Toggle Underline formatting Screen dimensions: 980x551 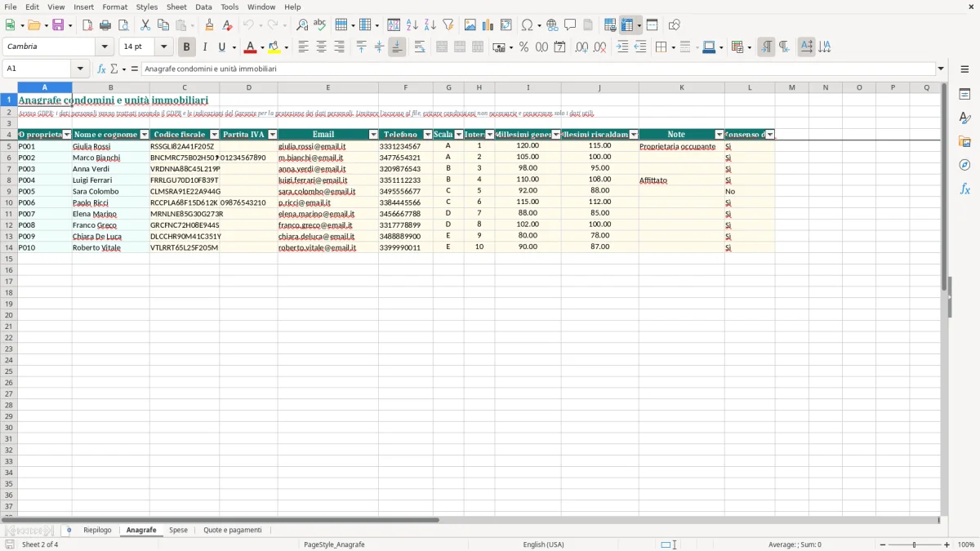(221, 47)
